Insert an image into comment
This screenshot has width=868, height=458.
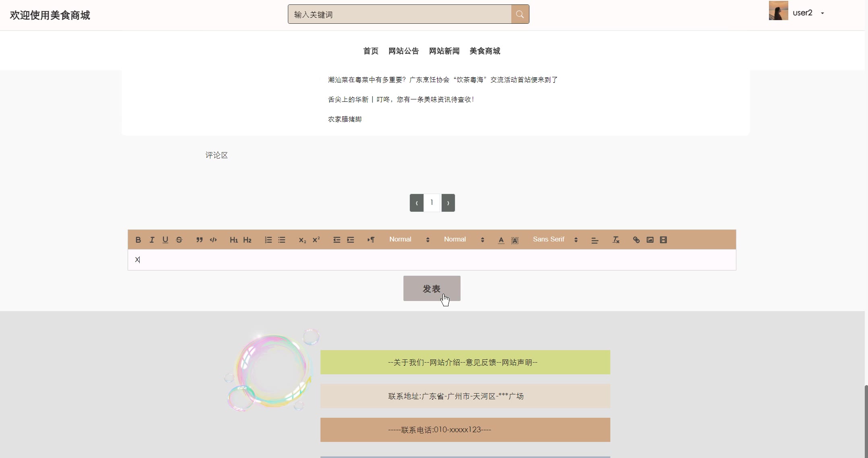click(650, 240)
